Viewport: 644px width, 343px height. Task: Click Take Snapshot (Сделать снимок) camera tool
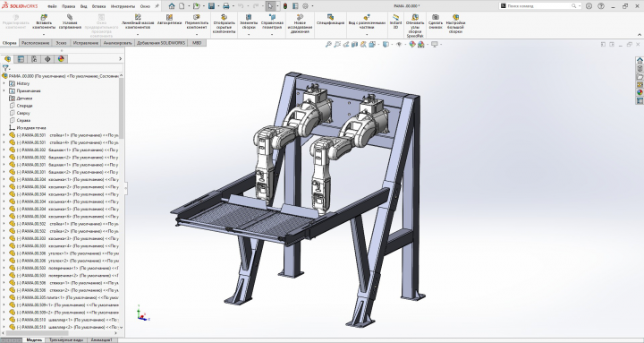pyautogui.click(x=436, y=22)
